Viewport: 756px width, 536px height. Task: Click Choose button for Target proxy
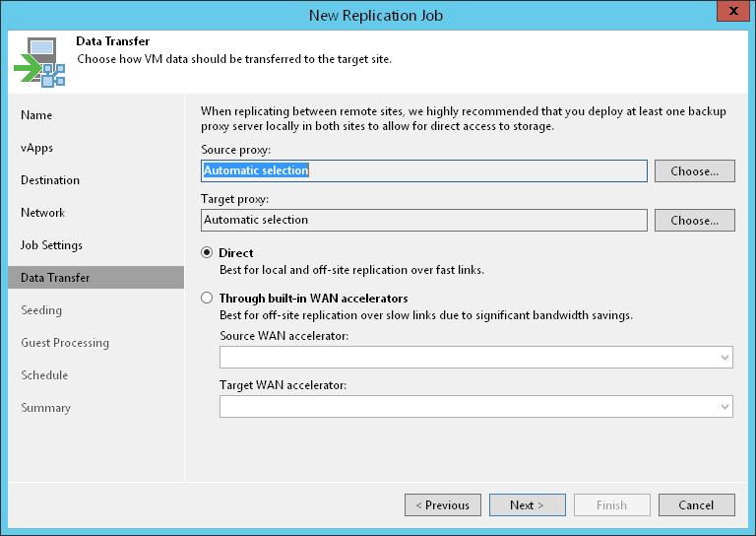click(x=694, y=220)
